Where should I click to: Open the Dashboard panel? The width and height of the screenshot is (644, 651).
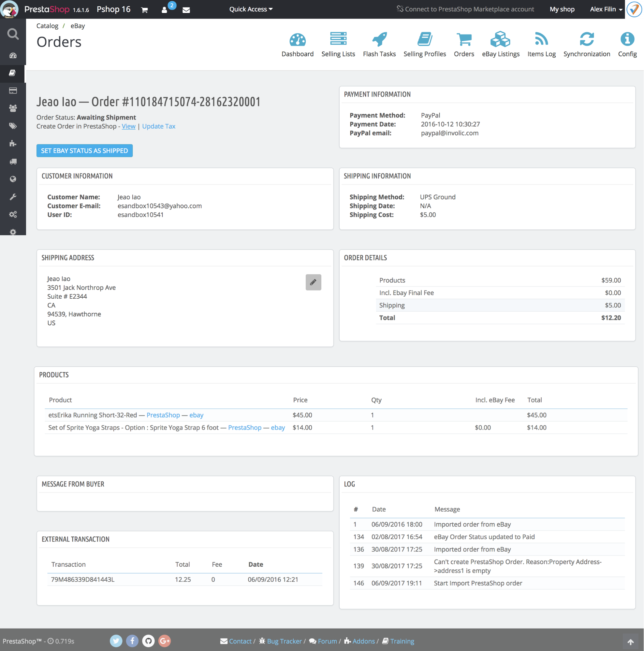(297, 44)
